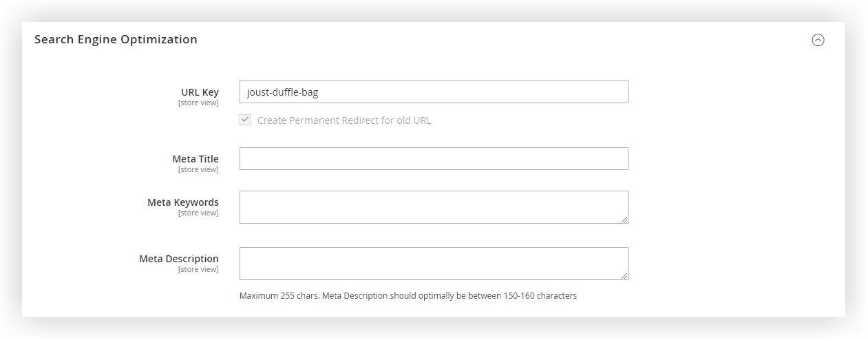Screen dimensions: 868x340
Task: Click the store view scope under Meta Title
Action: click(x=198, y=170)
